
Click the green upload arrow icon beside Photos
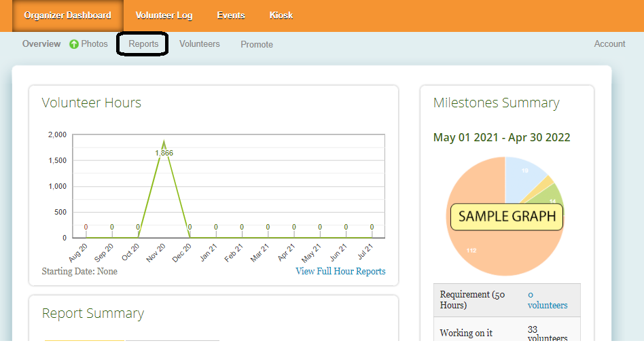point(74,44)
